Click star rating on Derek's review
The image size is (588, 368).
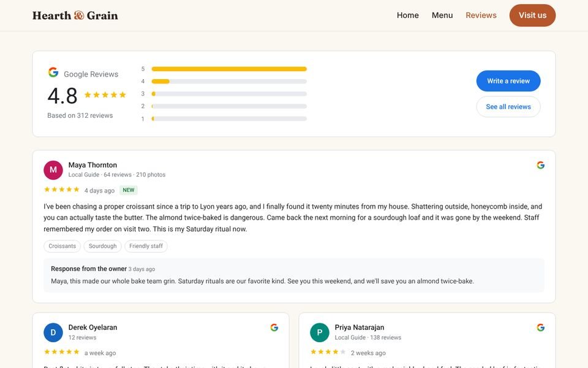click(61, 352)
